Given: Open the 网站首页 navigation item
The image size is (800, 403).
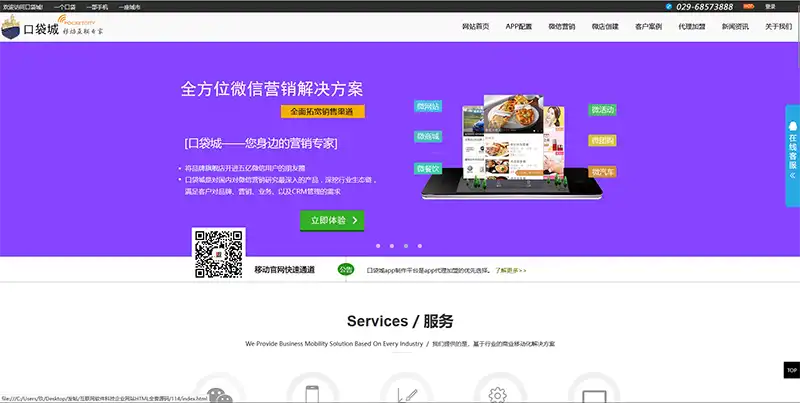Looking at the screenshot, I should 475,26.
